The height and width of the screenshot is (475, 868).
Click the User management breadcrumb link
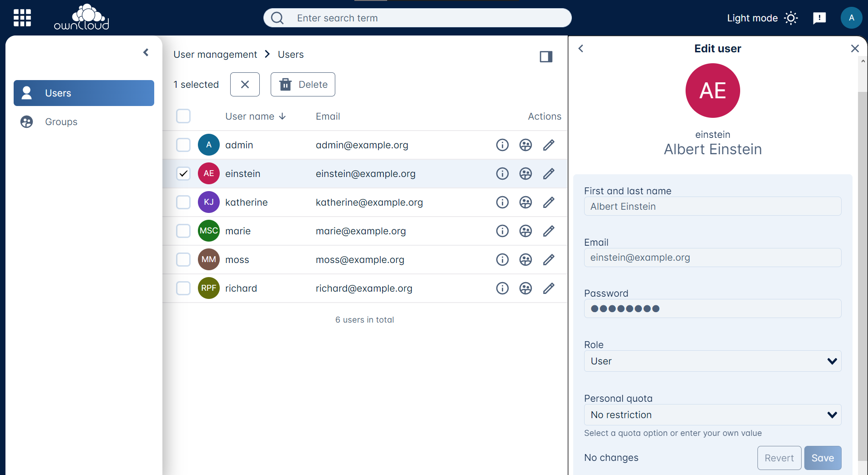215,55
